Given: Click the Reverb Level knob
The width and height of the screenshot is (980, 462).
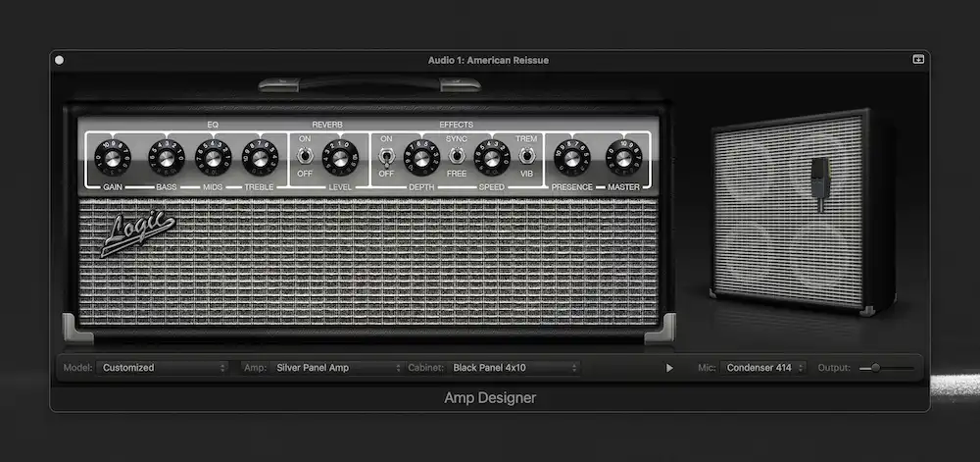Looking at the screenshot, I should 340,158.
